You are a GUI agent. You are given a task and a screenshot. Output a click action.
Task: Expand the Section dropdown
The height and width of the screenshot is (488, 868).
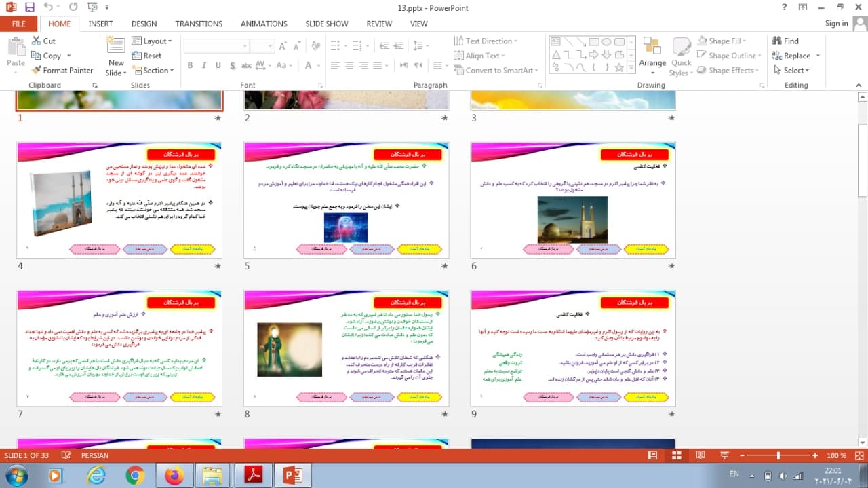(153, 71)
